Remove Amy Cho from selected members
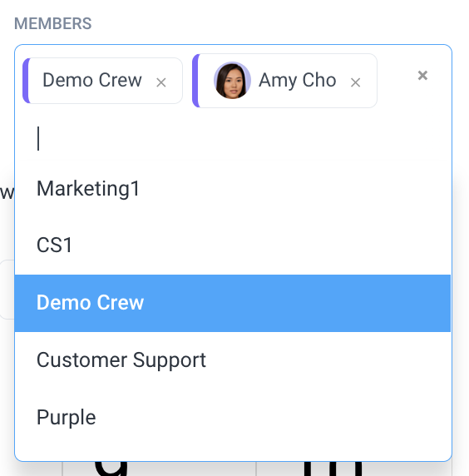469x476 pixels. [x=355, y=82]
